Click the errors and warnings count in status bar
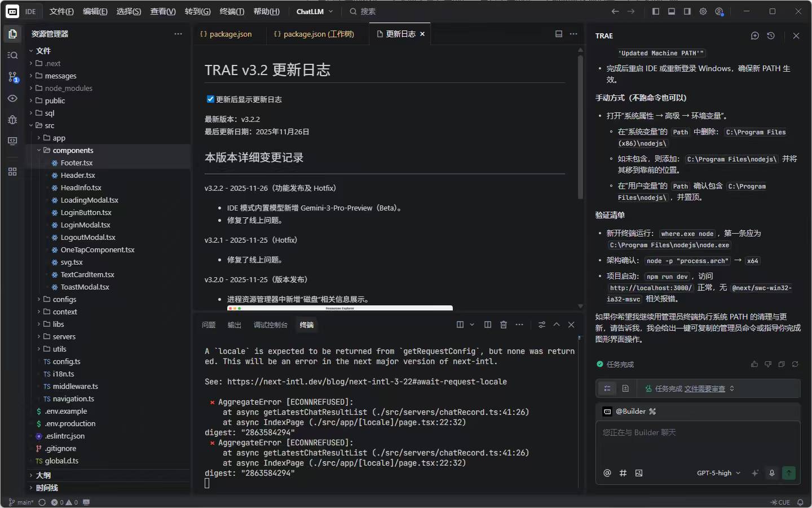 [x=64, y=502]
